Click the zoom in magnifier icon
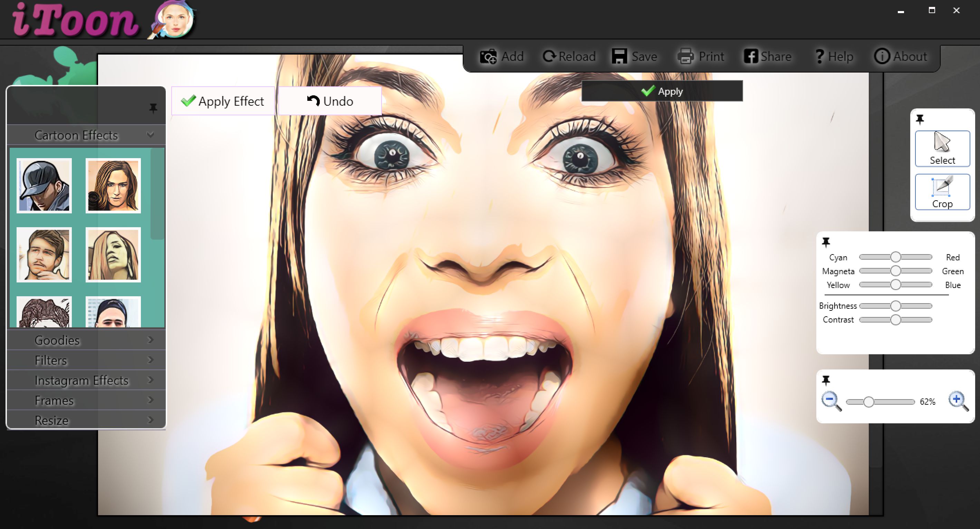This screenshot has height=529, width=980. [958, 401]
